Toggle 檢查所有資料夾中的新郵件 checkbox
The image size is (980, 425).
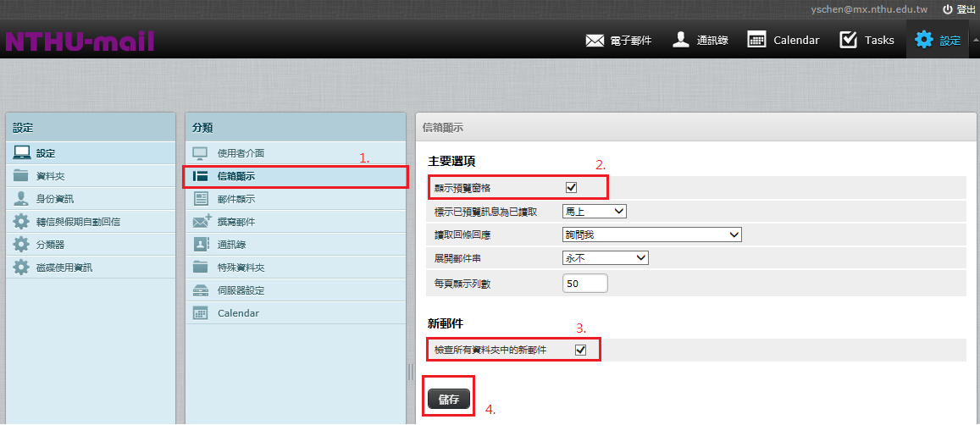coord(581,350)
